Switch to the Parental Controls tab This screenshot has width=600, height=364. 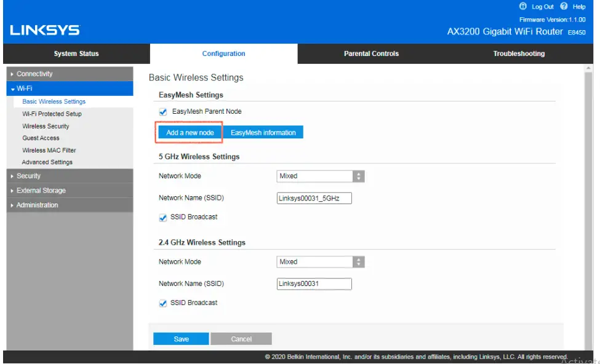point(370,53)
